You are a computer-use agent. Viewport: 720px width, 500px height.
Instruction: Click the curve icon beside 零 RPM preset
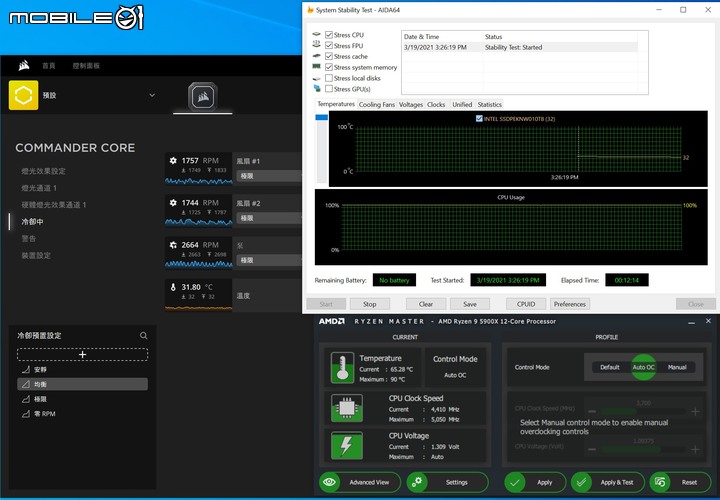(26, 414)
